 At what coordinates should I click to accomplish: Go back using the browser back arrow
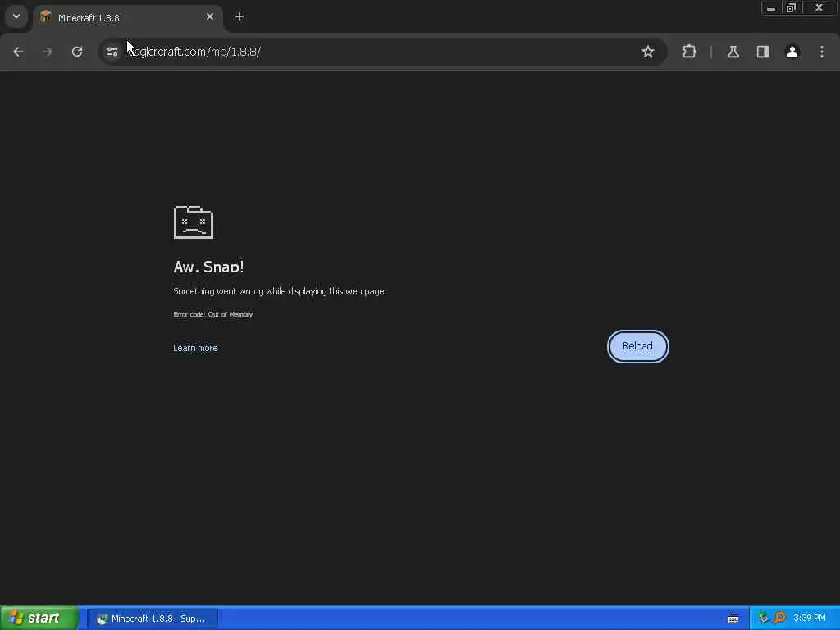click(18, 52)
